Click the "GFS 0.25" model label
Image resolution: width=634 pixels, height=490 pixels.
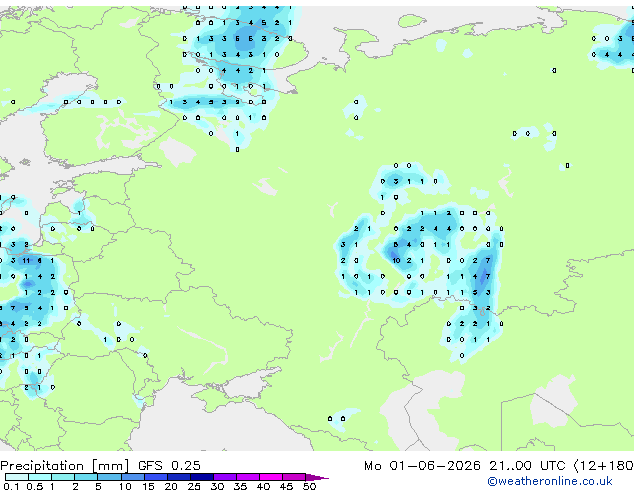click(169, 465)
